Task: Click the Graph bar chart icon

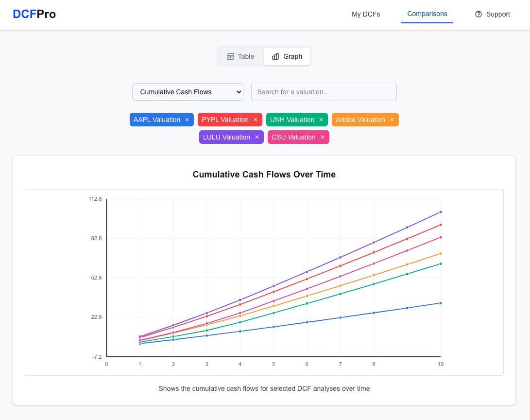Action: coord(275,56)
